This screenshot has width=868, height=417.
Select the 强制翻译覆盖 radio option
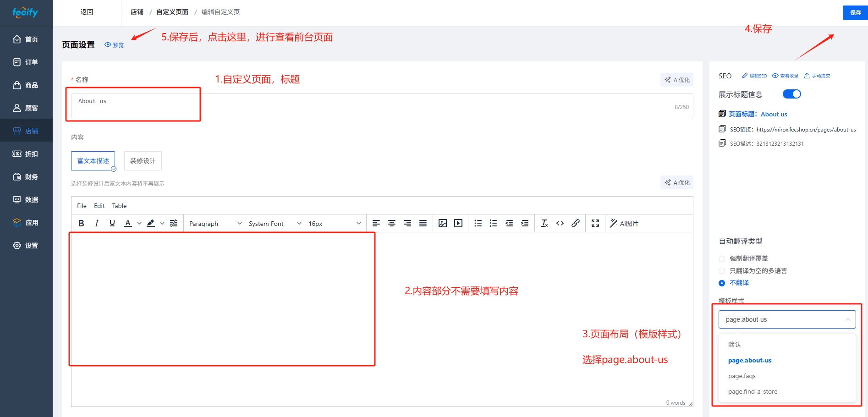click(x=722, y=258)
